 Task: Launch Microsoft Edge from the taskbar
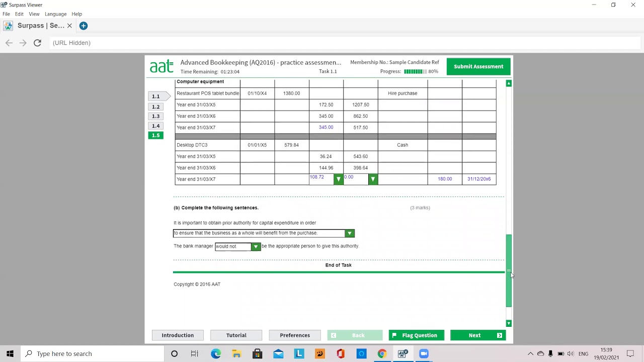click(x=216, y=353)
